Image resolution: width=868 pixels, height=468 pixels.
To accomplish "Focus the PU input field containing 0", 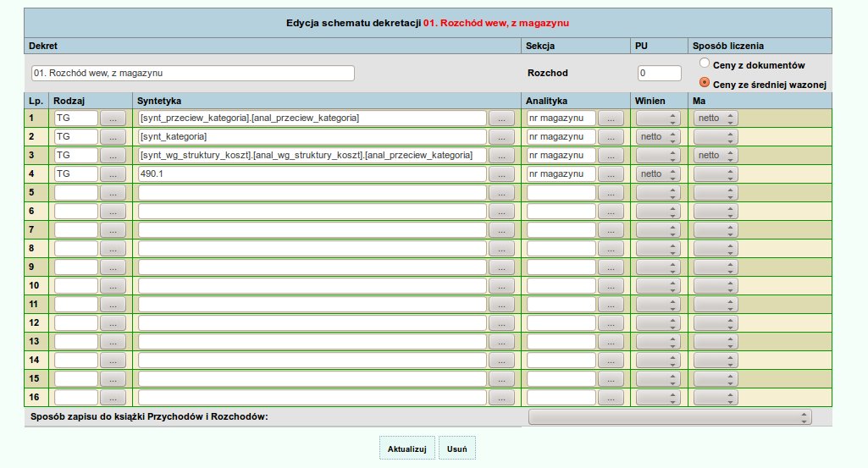I will [659, 74].
